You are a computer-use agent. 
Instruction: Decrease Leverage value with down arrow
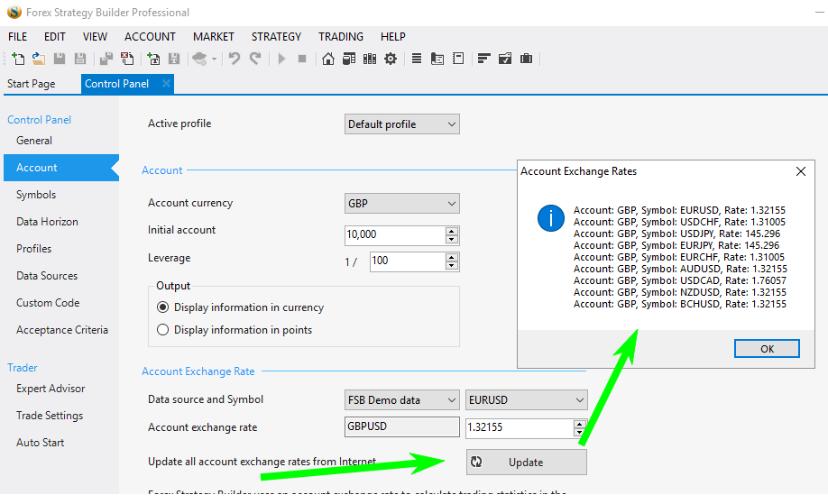(452, 266)
